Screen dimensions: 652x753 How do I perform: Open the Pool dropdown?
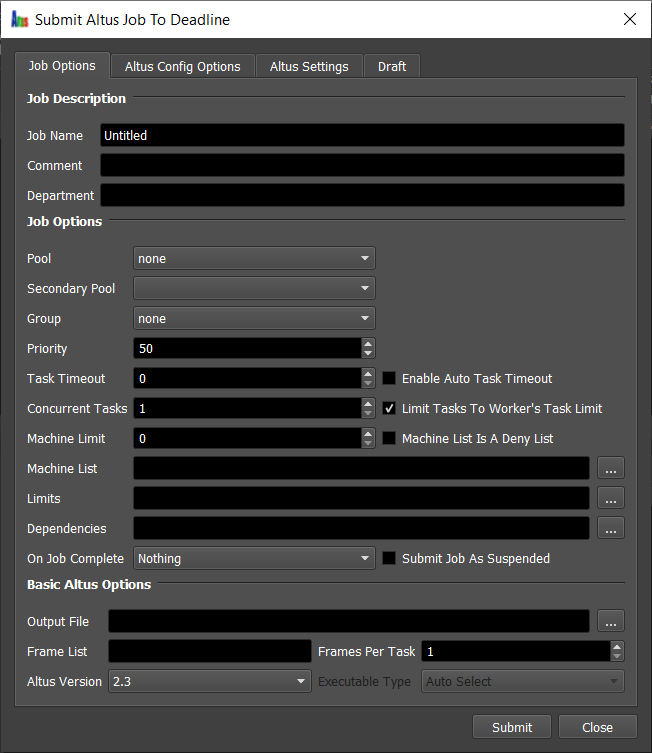pos(254,258)
